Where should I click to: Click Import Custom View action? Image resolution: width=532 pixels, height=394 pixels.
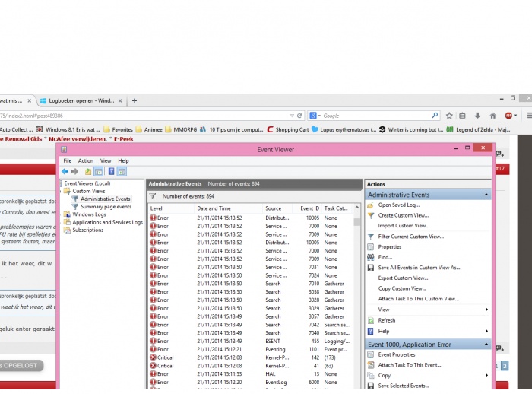[x=404, y=226]
